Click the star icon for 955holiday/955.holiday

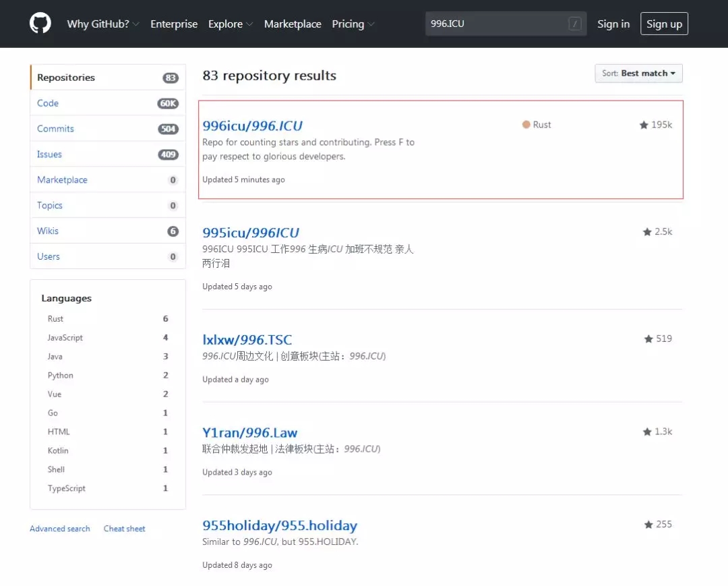(x=648, y=525)
